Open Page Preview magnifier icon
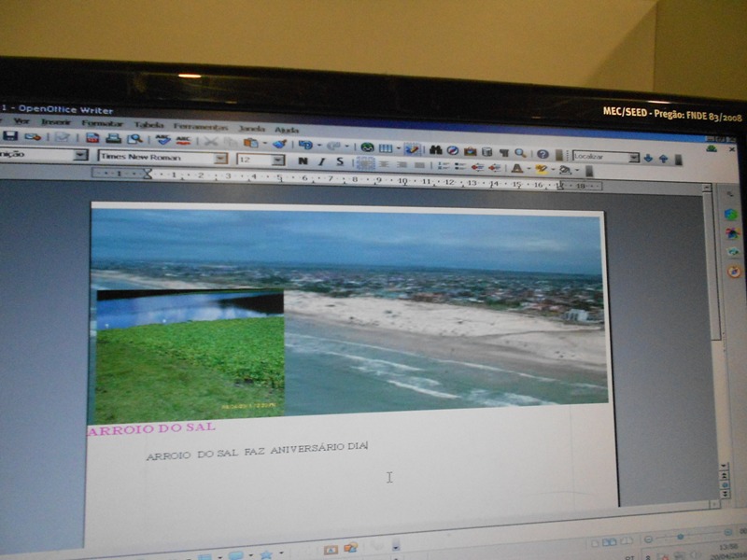Viewport: 747px width, 560px height. point(134,139)
